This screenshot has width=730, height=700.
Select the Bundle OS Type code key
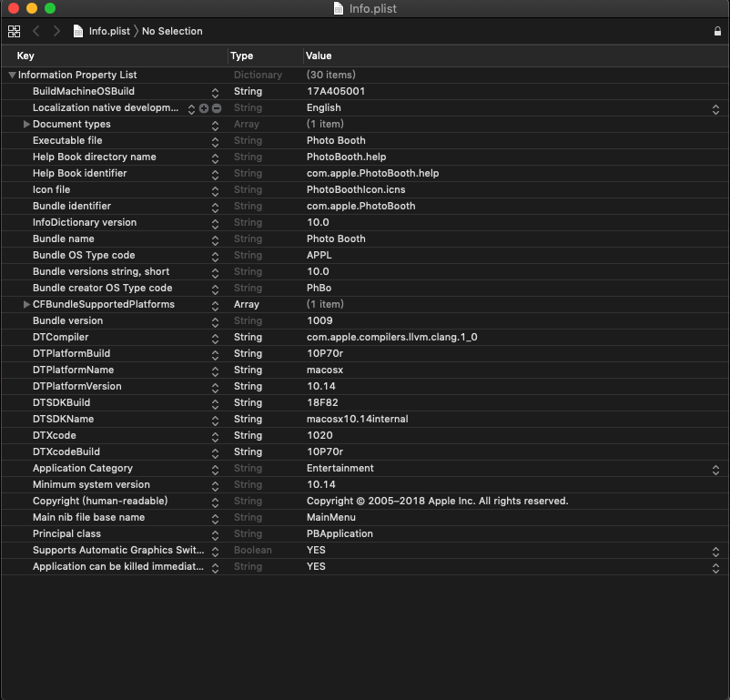84,255
